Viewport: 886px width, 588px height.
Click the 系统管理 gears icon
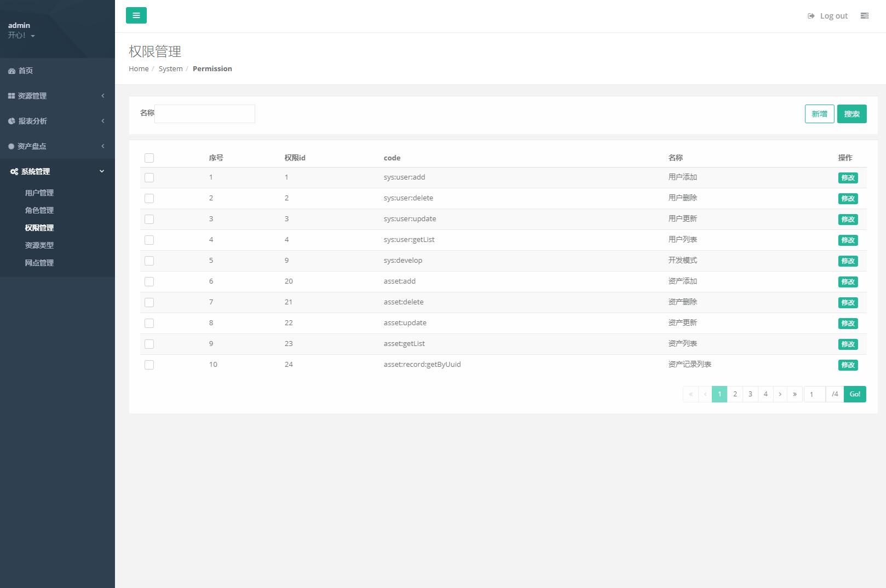[14, 171]
